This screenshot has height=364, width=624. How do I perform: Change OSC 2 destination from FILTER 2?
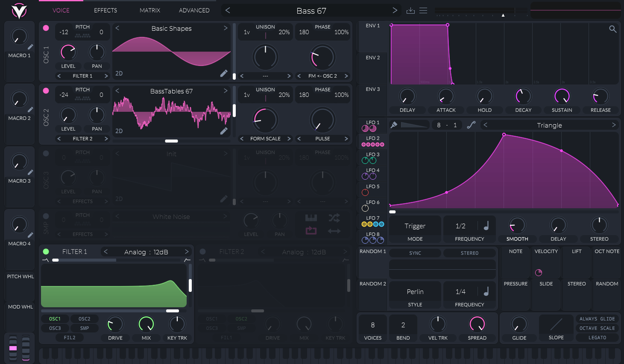point(82,139)
